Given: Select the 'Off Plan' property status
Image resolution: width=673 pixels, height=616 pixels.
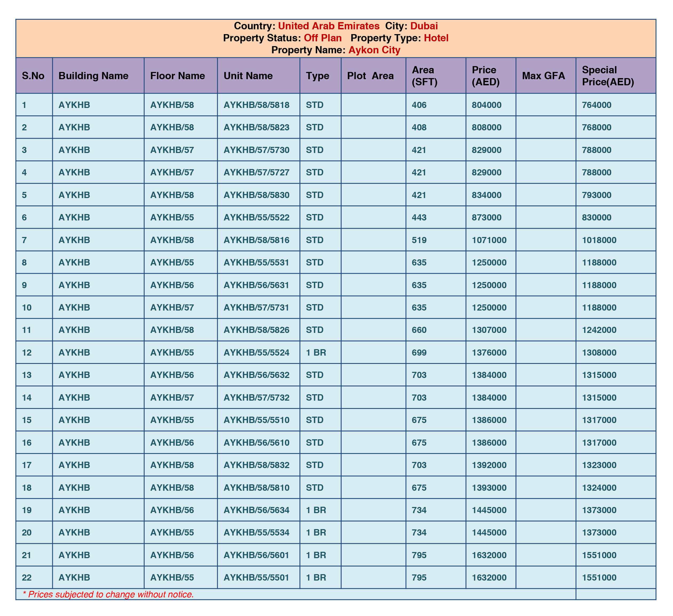Looking at the screenshot, I should (x=322, y=38).
